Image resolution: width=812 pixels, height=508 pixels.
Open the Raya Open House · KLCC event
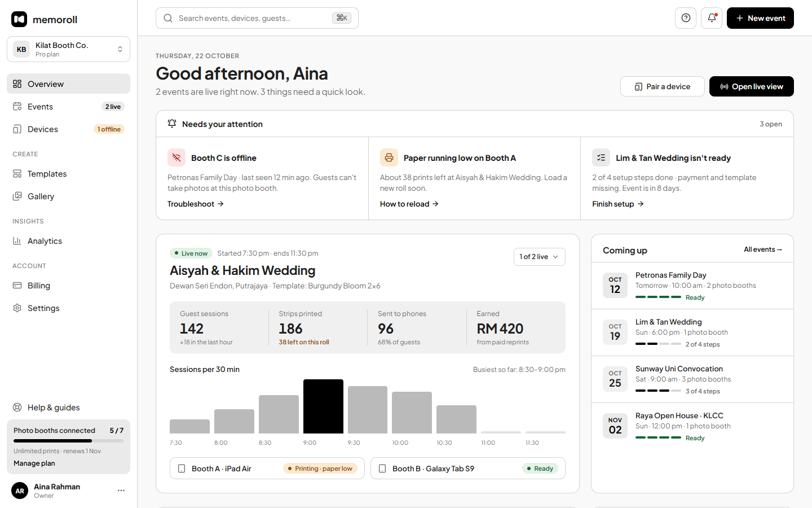692,426
